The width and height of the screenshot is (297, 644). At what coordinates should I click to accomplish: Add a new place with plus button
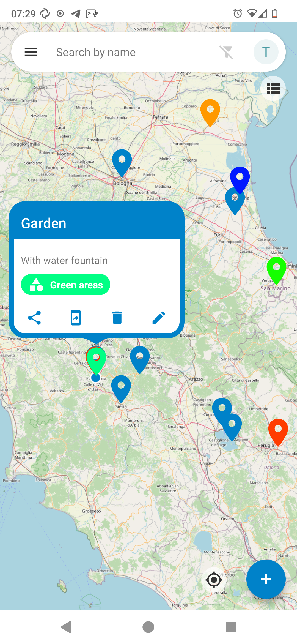point(266,579)
